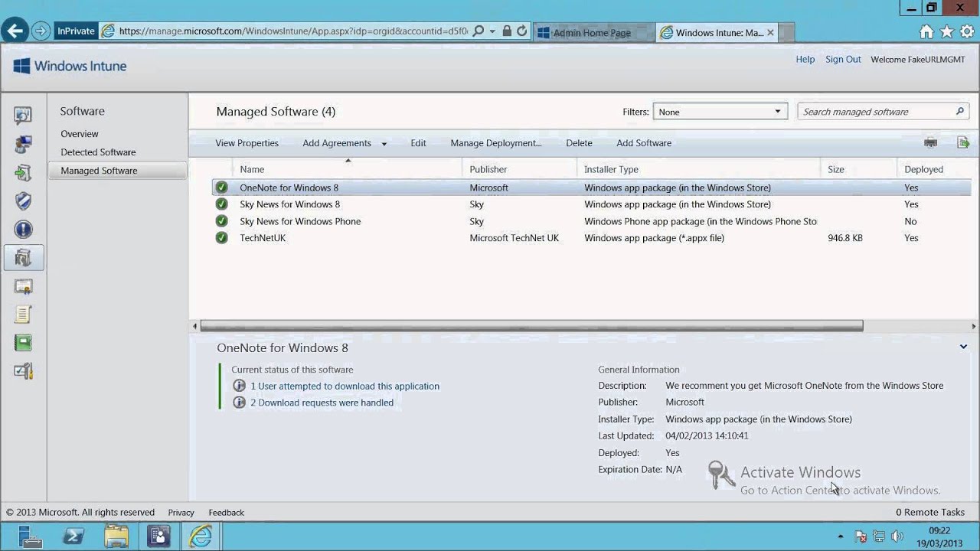The width and height of the screenshot is (980, 551).
Task: Sort by the Publisher column header
Action: [x=488, y=169]
